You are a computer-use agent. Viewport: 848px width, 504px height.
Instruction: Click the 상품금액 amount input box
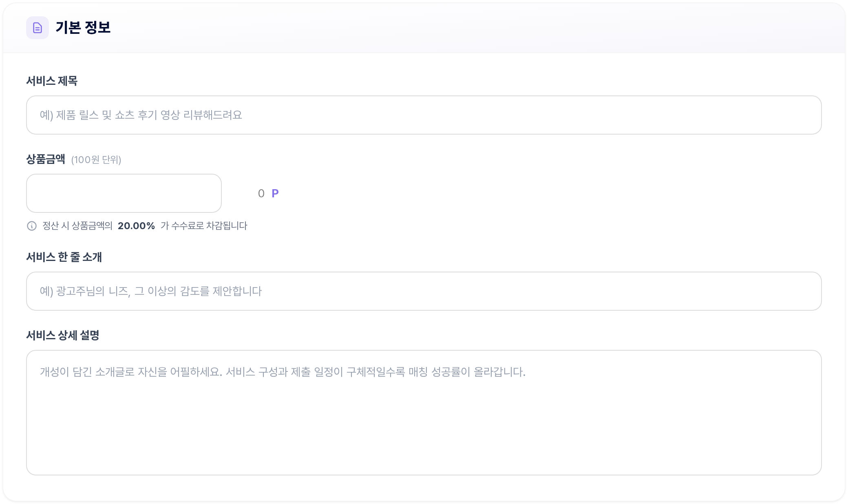124,193
